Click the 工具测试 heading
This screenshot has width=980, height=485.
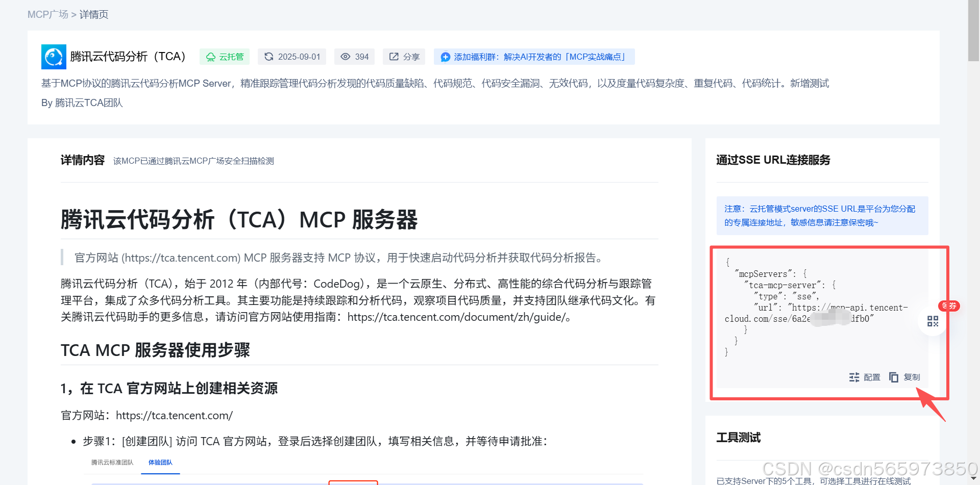(738, 438)
